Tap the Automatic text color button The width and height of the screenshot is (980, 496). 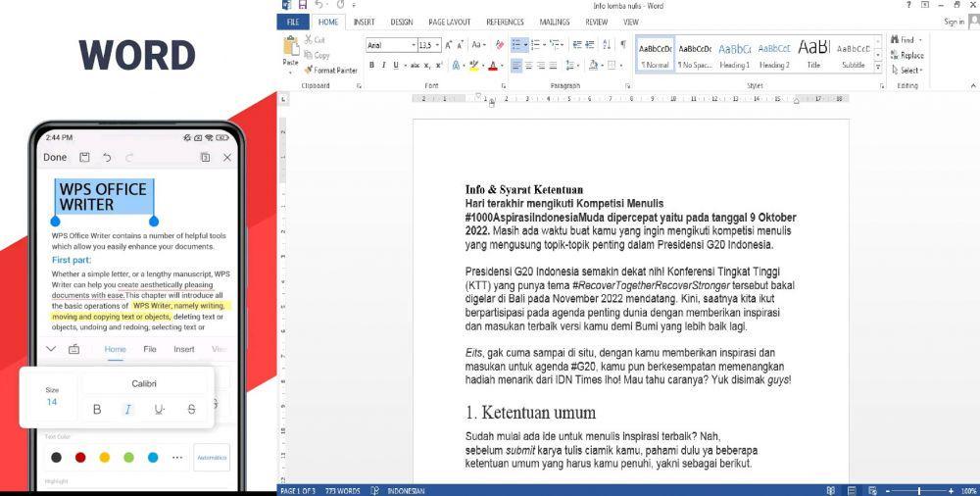[x=212, y=457]
